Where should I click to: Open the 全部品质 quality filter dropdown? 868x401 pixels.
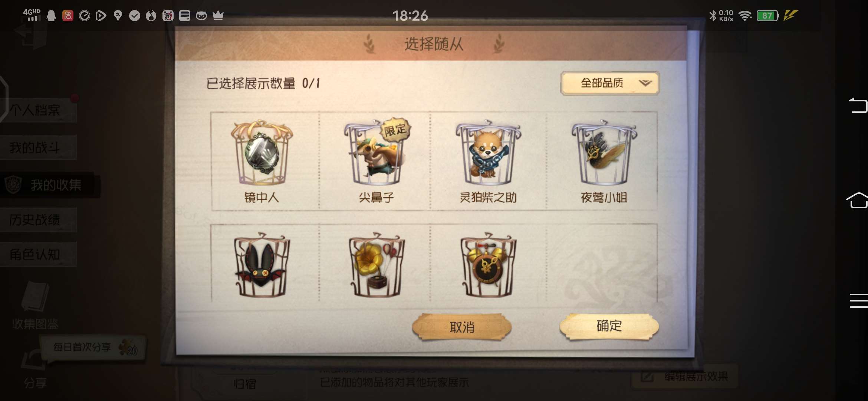(x=610, y=83)
